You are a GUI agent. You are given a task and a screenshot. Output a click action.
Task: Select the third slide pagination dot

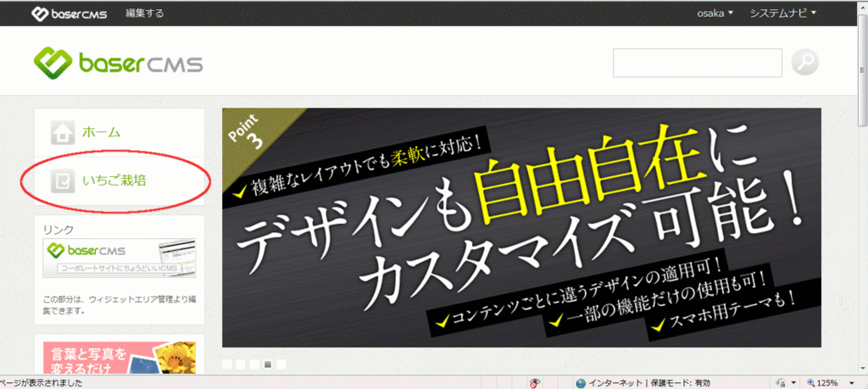pos(254,364)
